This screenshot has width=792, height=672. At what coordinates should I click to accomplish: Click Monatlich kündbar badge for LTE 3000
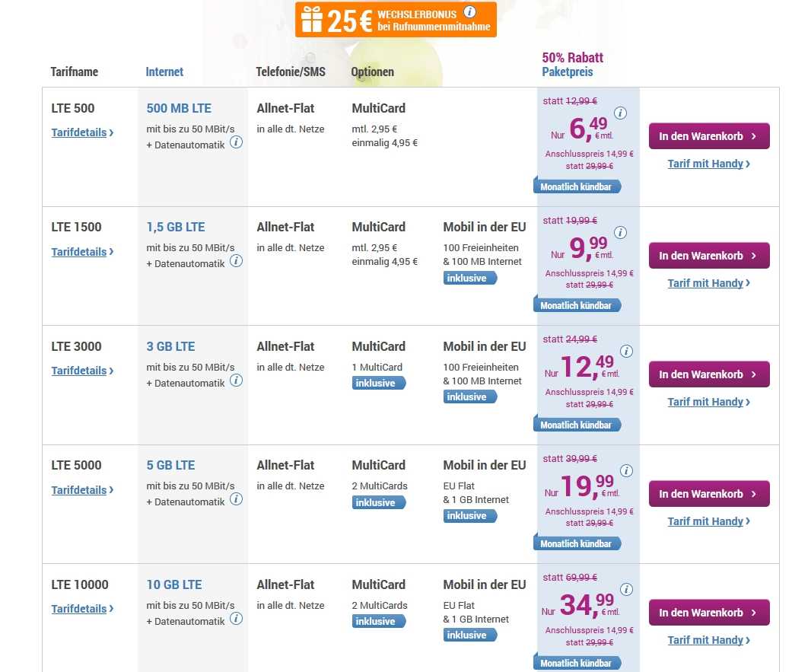(576, 425)
